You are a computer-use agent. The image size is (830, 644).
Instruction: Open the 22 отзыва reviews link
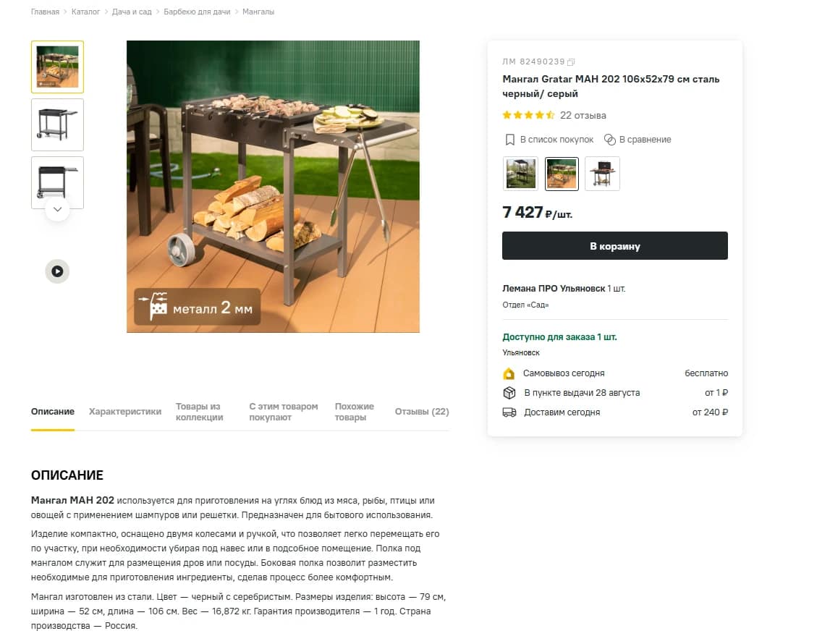click(x=583, y=115)
